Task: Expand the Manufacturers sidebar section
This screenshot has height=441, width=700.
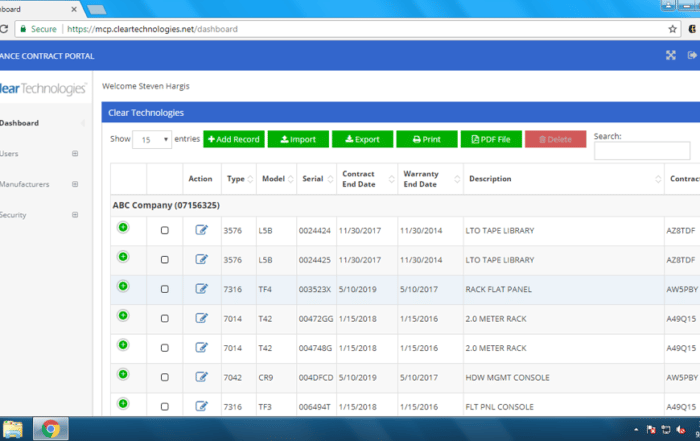Action: [75, 184]
